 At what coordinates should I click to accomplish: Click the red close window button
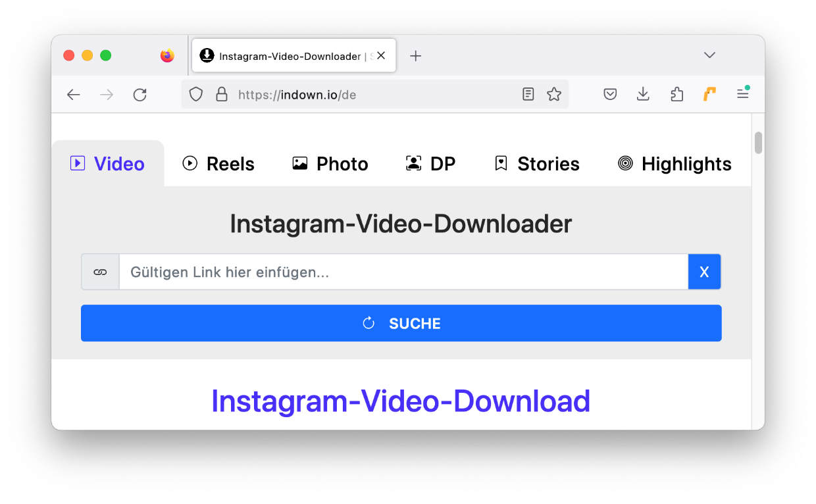68,55
